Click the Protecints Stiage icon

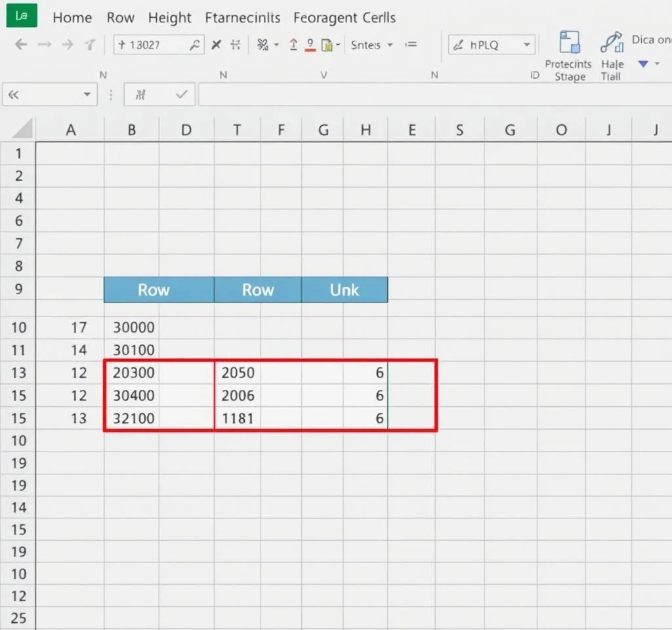pyautogui.click(x=569, y=43)
